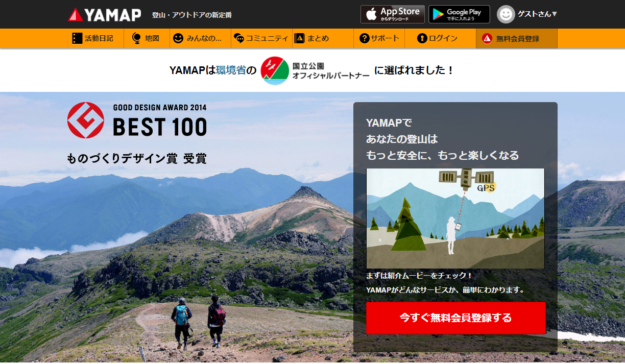Open the 環境省 link
This screenshot has width=625, height=364.
click(231, 70)
